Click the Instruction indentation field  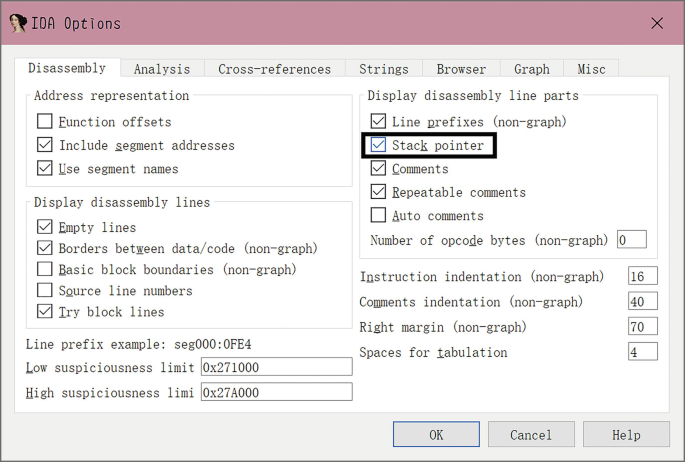(x=643, y=276)
